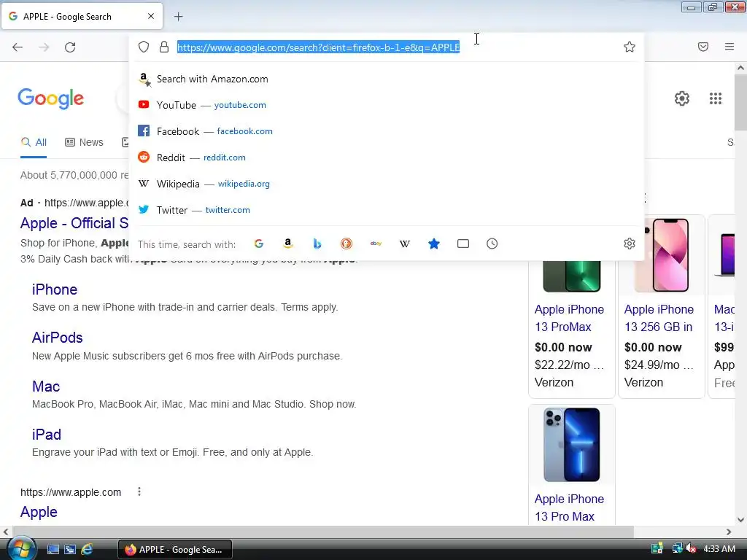The image size is (747, 560).
Task: Search this time with Wikipedia icon
Action: coord(404,244)
